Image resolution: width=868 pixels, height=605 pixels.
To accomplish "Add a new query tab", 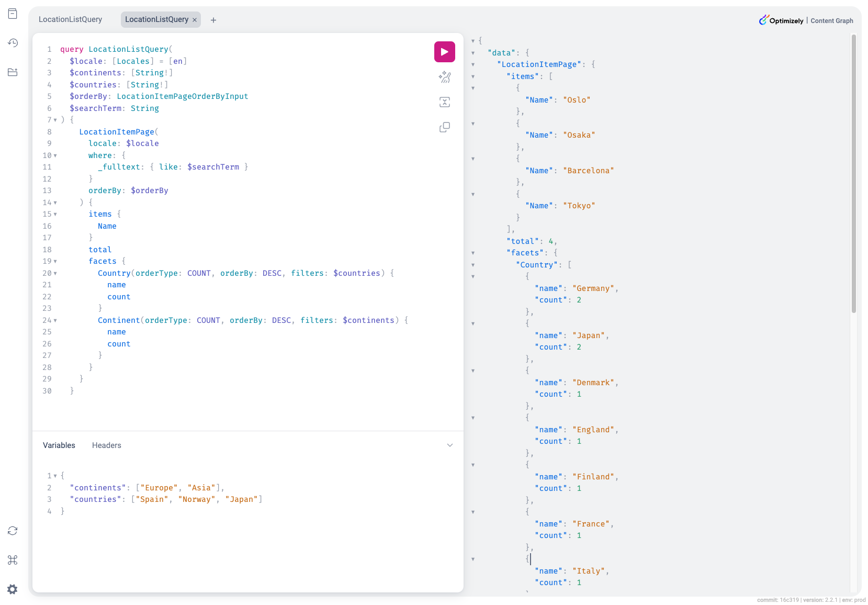I will point(213,20).
